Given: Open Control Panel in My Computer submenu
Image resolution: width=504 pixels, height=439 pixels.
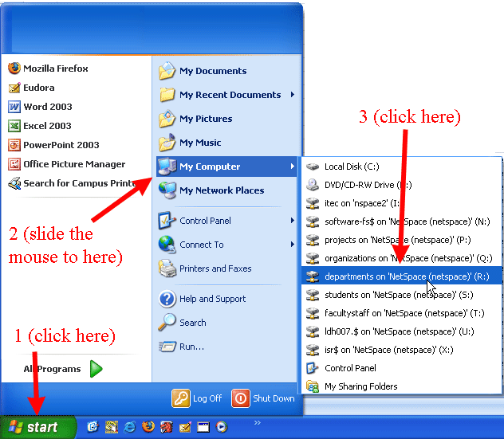Looking at the screenshot, I should pyautogui.click(x=402, y=368).
